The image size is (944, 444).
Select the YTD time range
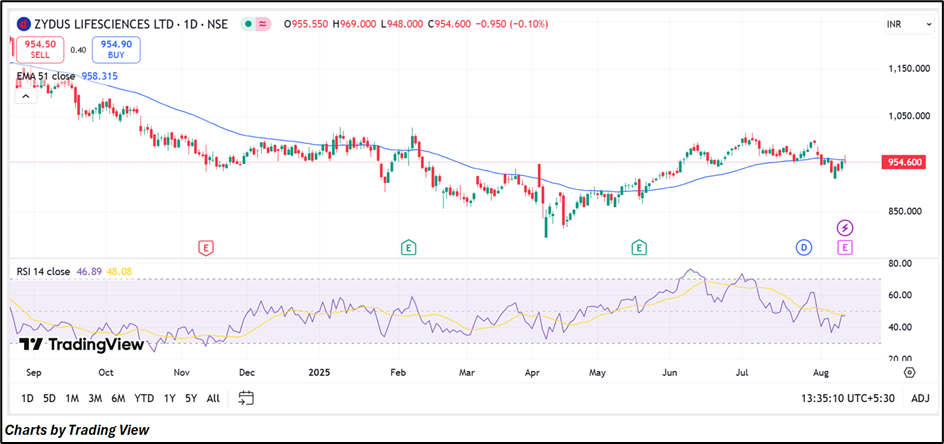[144, 398]
